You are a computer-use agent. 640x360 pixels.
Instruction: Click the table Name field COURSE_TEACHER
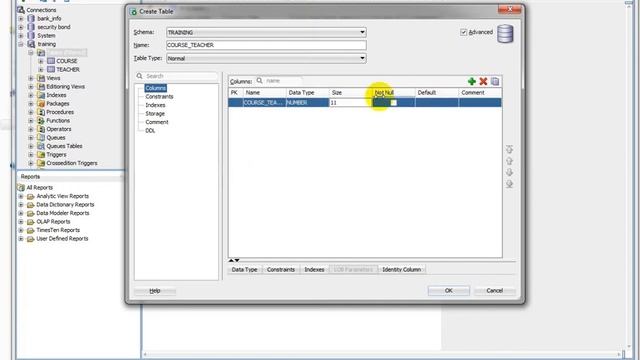(266, 45)
